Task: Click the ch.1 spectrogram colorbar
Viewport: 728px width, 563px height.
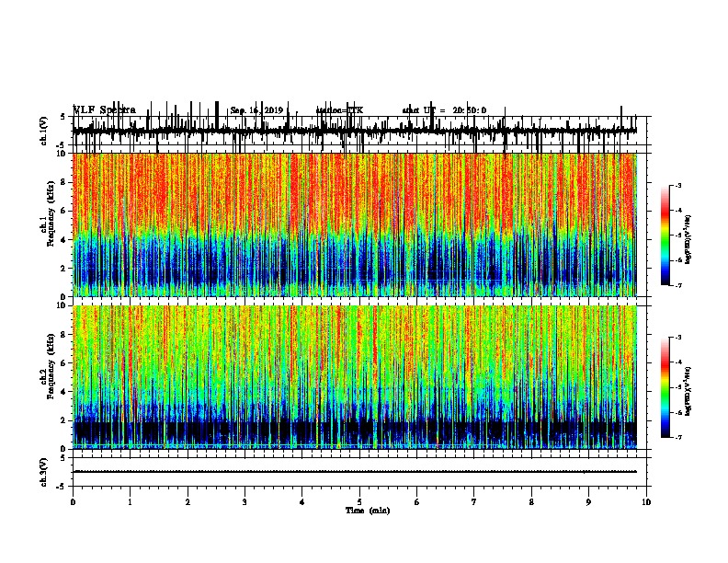Action: click(665, 235)
